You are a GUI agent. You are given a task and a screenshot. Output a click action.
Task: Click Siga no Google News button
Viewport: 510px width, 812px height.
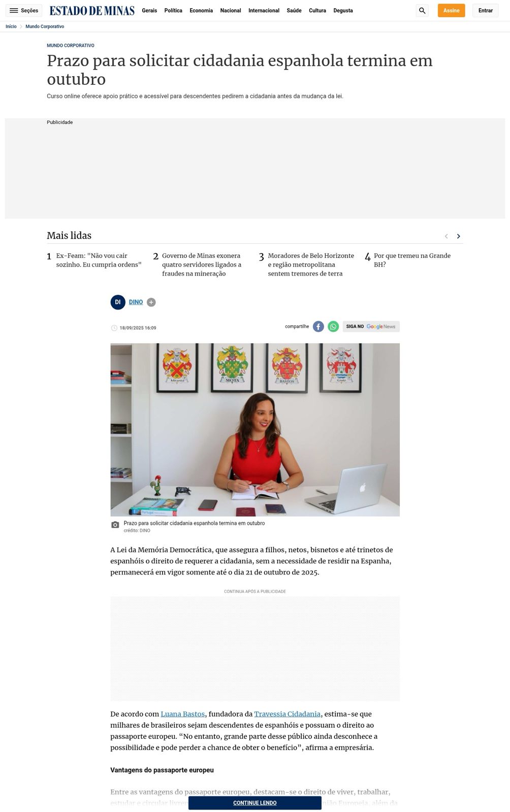tap(371, 327)
